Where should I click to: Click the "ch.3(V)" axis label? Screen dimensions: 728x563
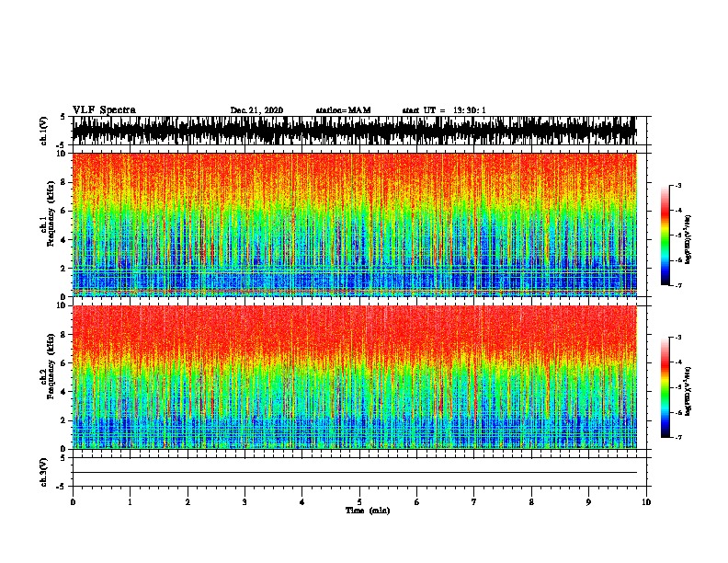click(43, 472)
